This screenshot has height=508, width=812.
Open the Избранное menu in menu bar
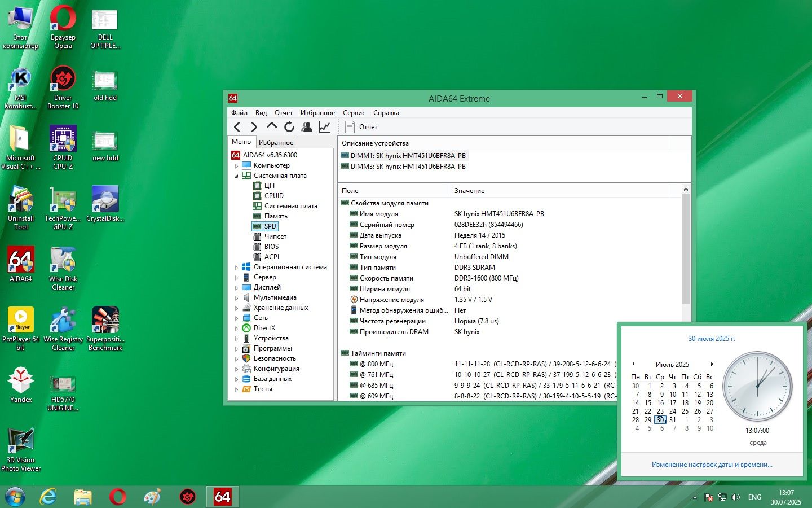[317, 113]
